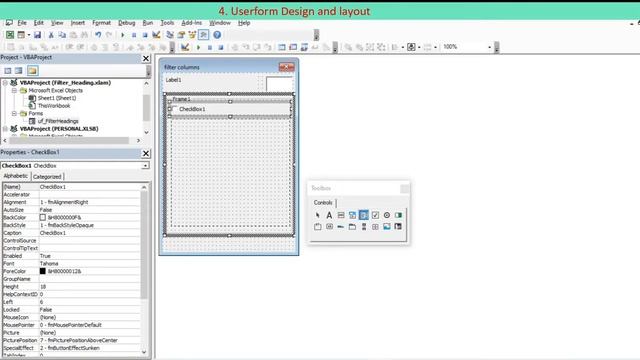Click the BackColor white color swatch
The image size is (640, 360).
pyautogui.click(x=42, y=218)
